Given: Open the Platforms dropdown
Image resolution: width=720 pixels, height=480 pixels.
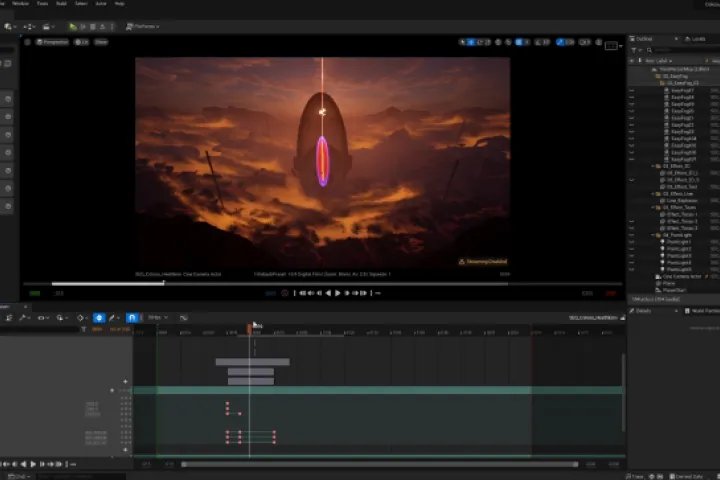Looking at the screenshot, I should point(143,27).
